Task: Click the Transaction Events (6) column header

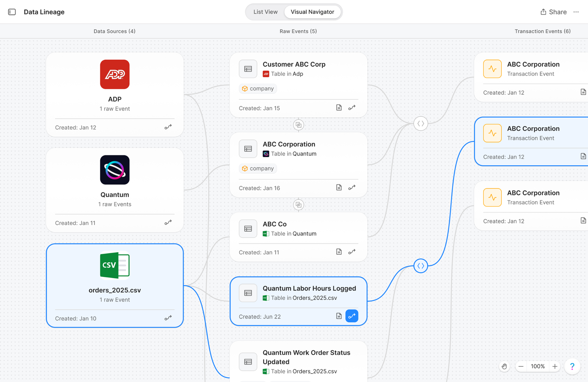Action: click(x=543, y=31)
